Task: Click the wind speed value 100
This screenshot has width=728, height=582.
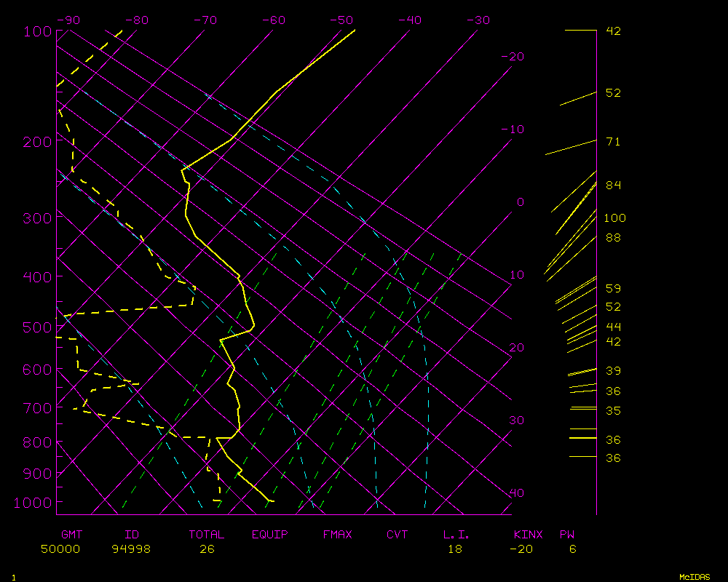Action: click(x=615, y=218)
